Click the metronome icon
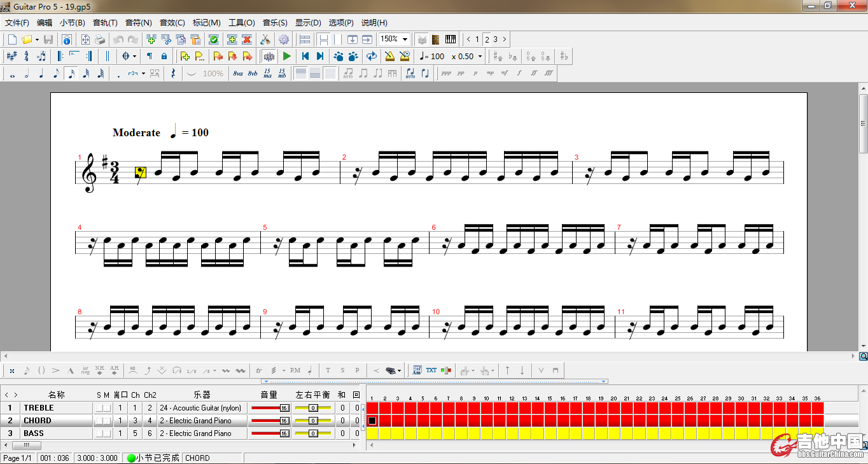The width and height of the screenshot is (868, 464). (389, 56)
